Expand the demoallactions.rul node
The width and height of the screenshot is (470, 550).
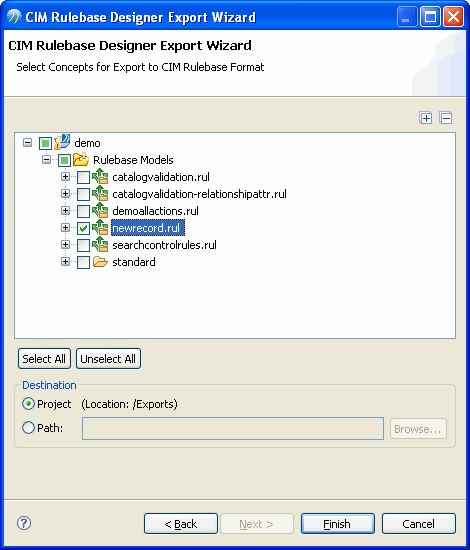click(65, 210)
